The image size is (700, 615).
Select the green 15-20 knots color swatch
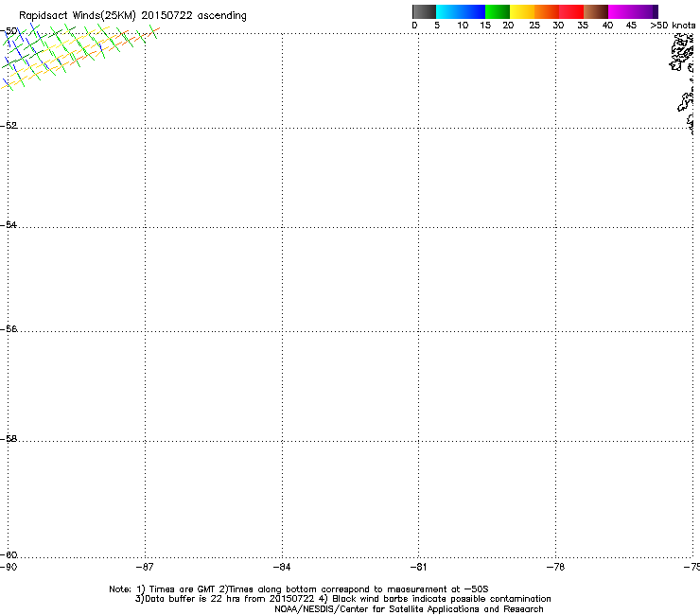click(498, 11)
